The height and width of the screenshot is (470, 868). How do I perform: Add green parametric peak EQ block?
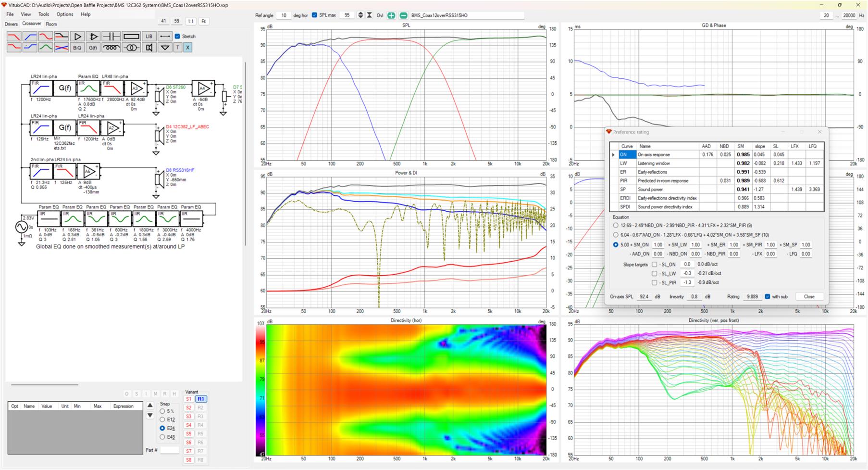(x=46, y=48)
